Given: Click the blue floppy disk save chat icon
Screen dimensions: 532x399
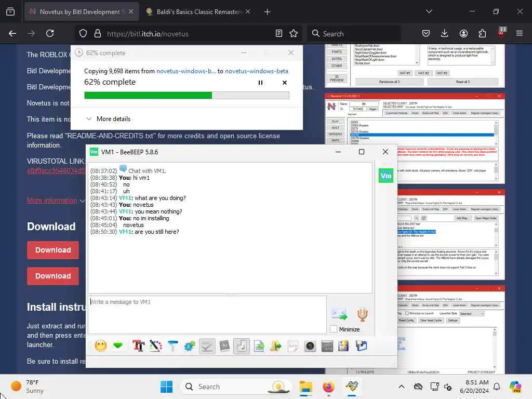Looking at the screenshot, I should coord(362,346).
